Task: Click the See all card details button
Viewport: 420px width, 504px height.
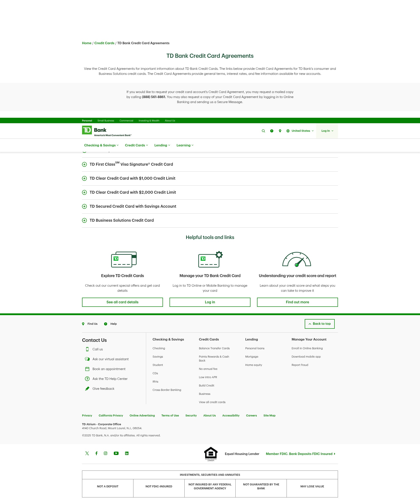Action: coord(122,302)
